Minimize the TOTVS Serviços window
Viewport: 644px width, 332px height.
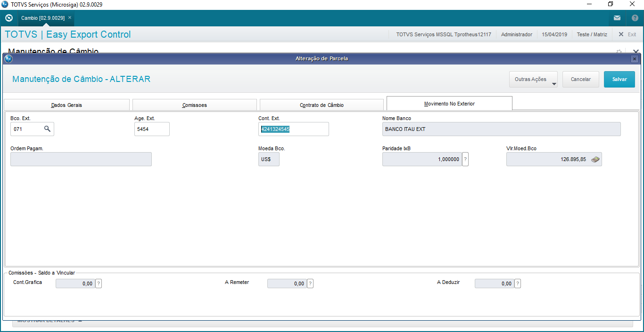tap(589, 4)
